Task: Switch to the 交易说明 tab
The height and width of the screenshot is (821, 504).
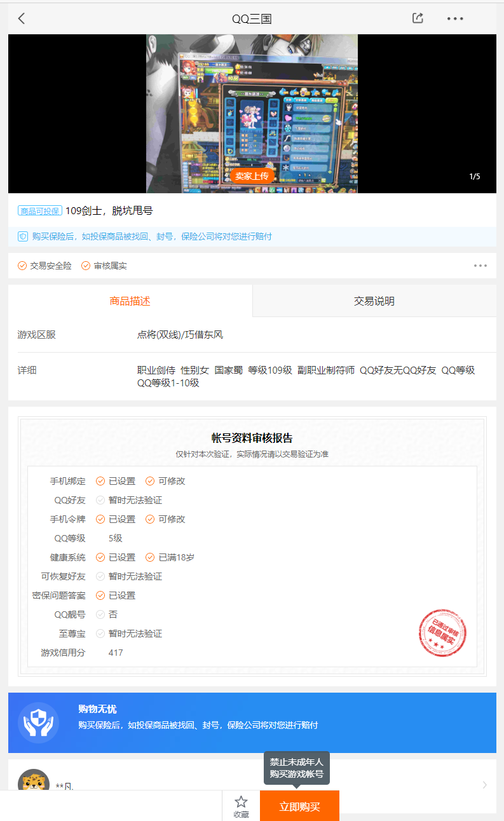Action: (374, 301)
